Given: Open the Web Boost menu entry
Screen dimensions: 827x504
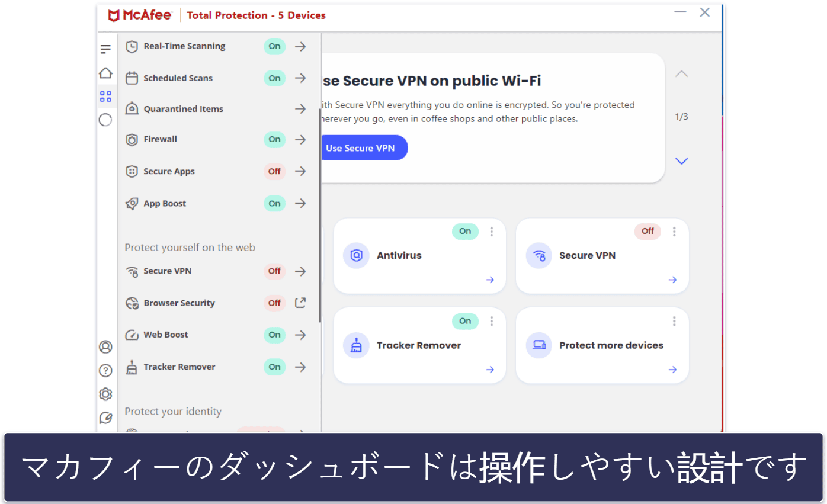Looking at the screenshot, I should pyautogui.click(x=217, y=335).
